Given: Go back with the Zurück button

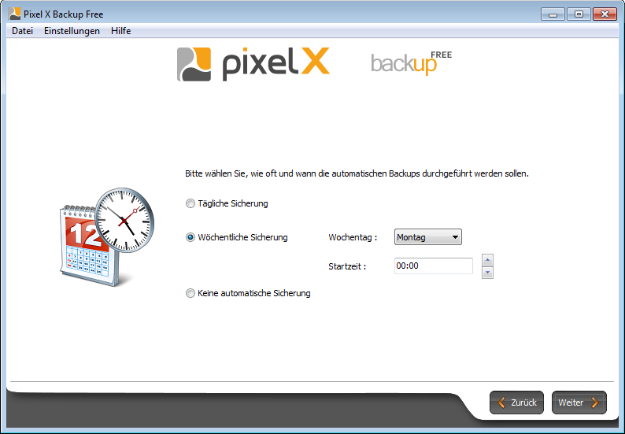Looking at the screenshot, I should (x=517, y=403).
